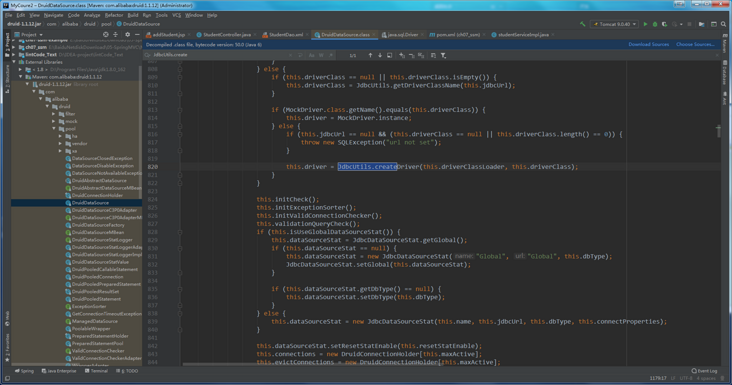Toggle Words option in find bar

(x=321, y=55)
